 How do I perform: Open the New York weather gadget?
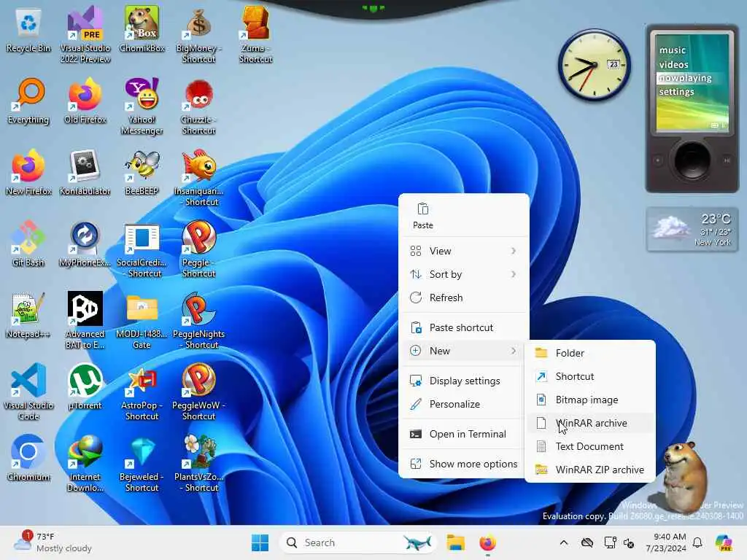692,230
